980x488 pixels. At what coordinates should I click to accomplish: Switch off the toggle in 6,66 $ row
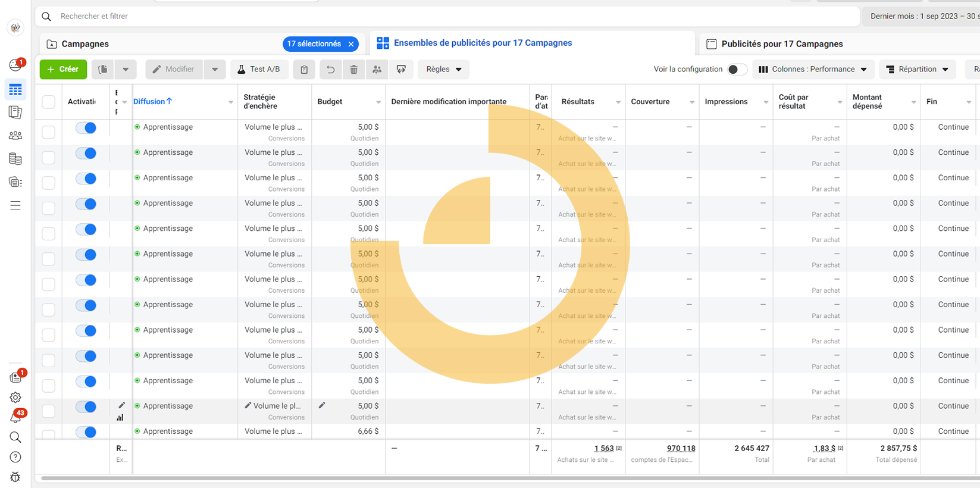86,432
